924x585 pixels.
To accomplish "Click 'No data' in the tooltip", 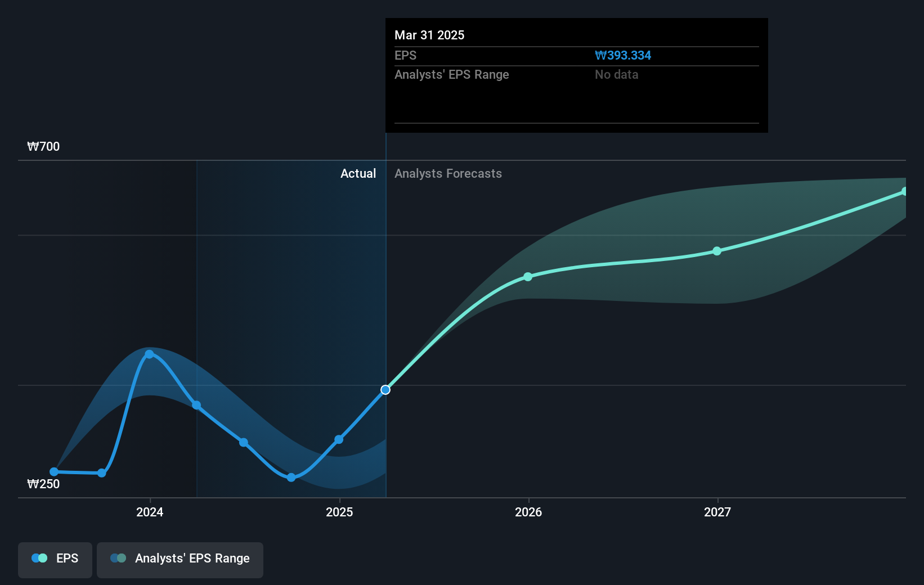I will 616,75.
